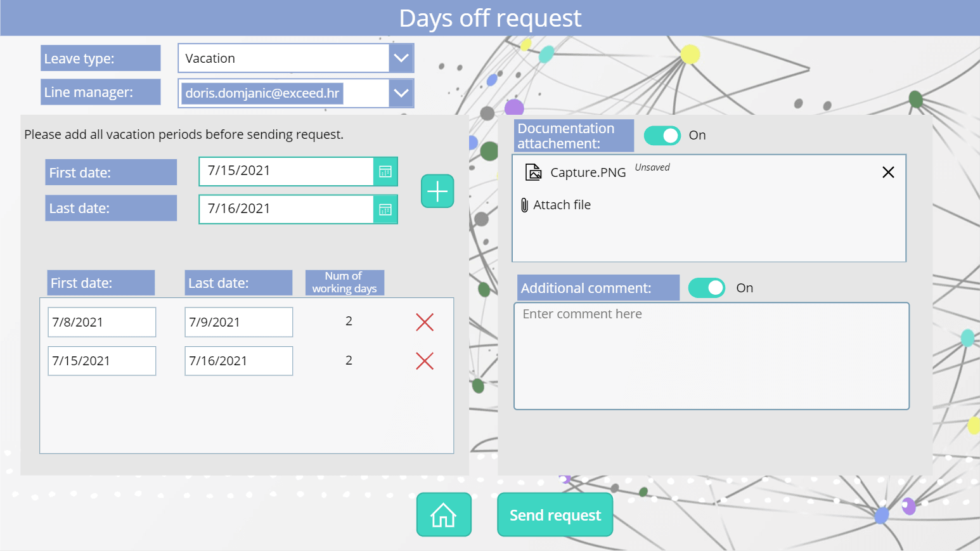Click the Line manager label
The width and height of the screenshot is (980, 551).
click(100, 92)
